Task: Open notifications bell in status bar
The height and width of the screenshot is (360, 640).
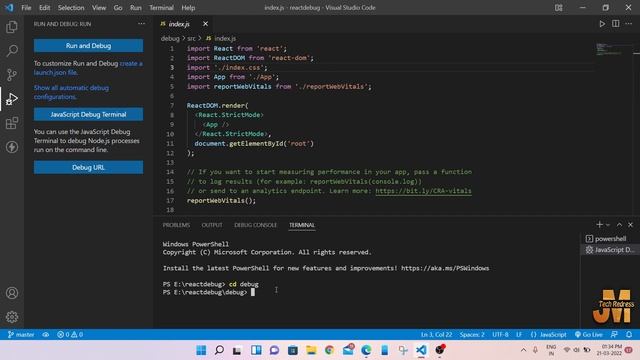Action: pos(629,334)
